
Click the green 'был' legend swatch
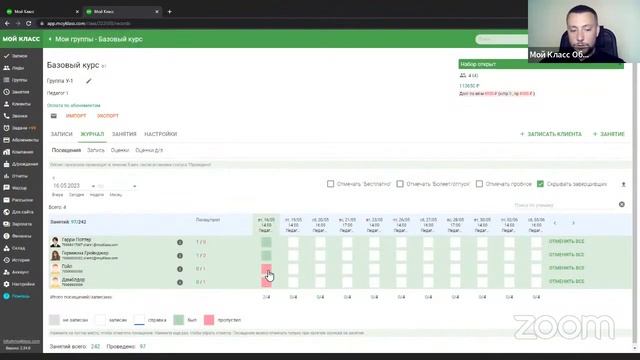tap(178, 320)
